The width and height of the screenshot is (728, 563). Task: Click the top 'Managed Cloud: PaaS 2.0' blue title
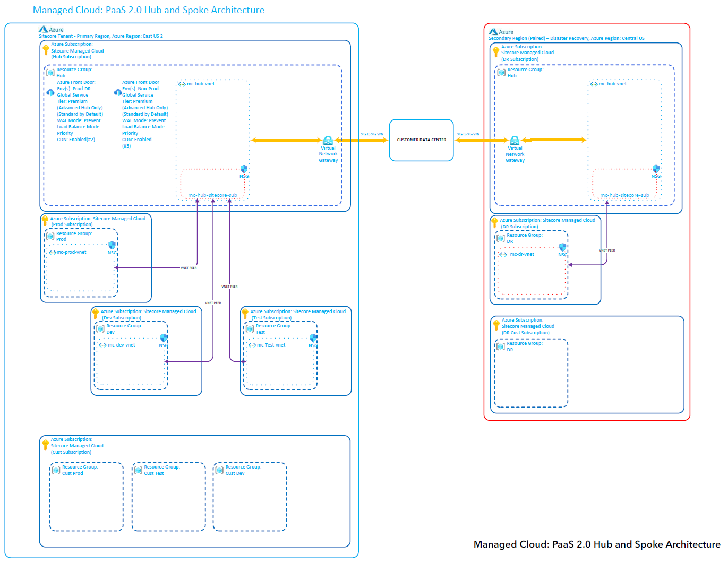[149, 10]
